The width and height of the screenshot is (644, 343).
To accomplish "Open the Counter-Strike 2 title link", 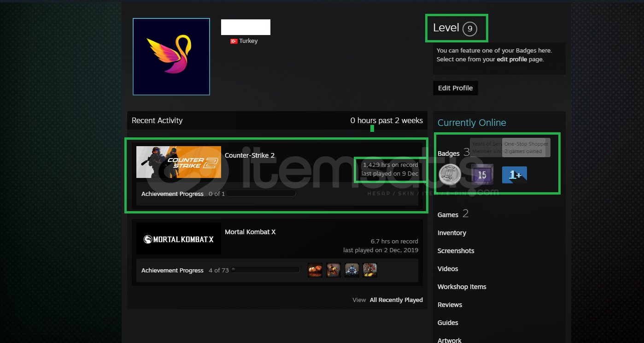I will coord(250,155).
